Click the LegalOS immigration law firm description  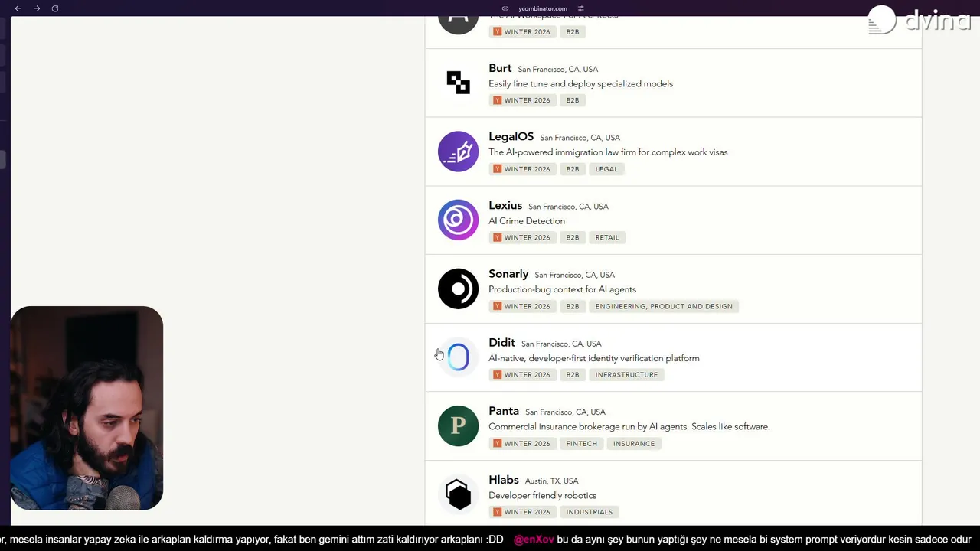(x=608, y=152)
